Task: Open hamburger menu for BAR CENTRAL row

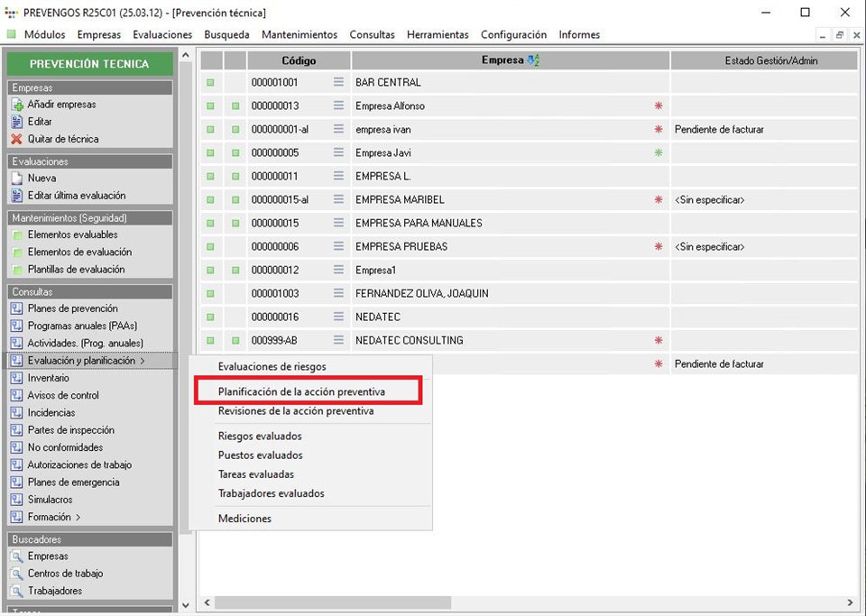Action: [x=338, y=82]
